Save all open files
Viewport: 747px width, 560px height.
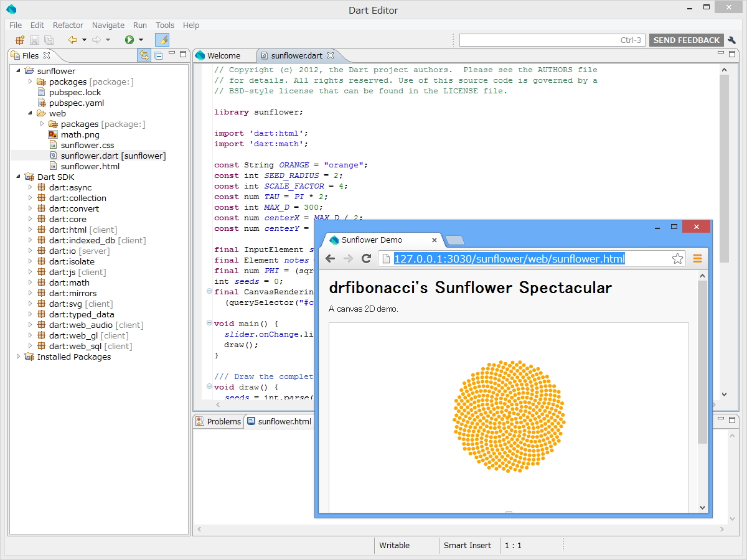click(x=49, y=40)
